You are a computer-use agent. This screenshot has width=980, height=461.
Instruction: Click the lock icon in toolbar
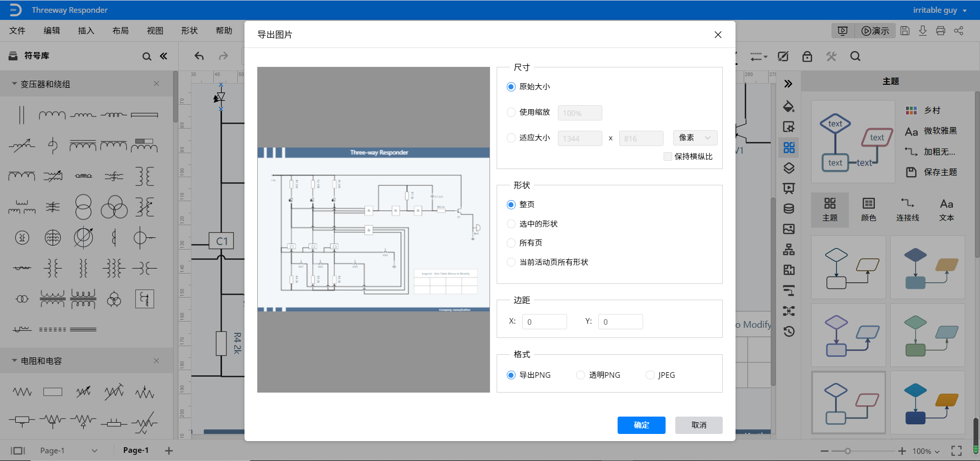coord(807,56)
